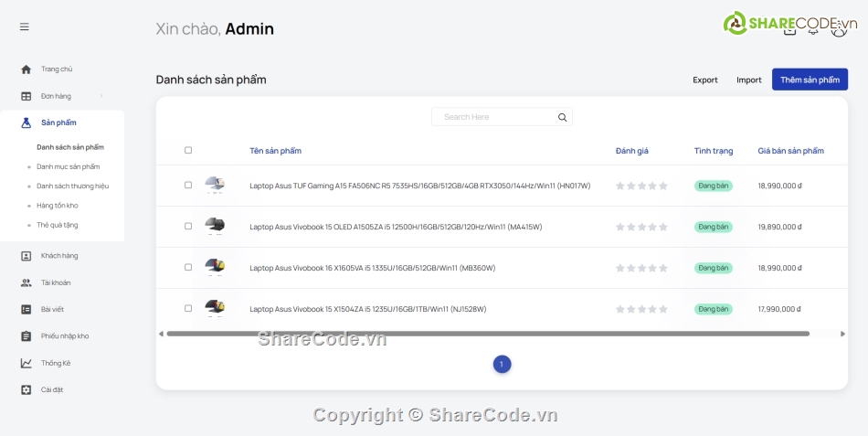Click the Đánh giá column header
The width and height of the screenshot is (868, 436).
[631, 151]
